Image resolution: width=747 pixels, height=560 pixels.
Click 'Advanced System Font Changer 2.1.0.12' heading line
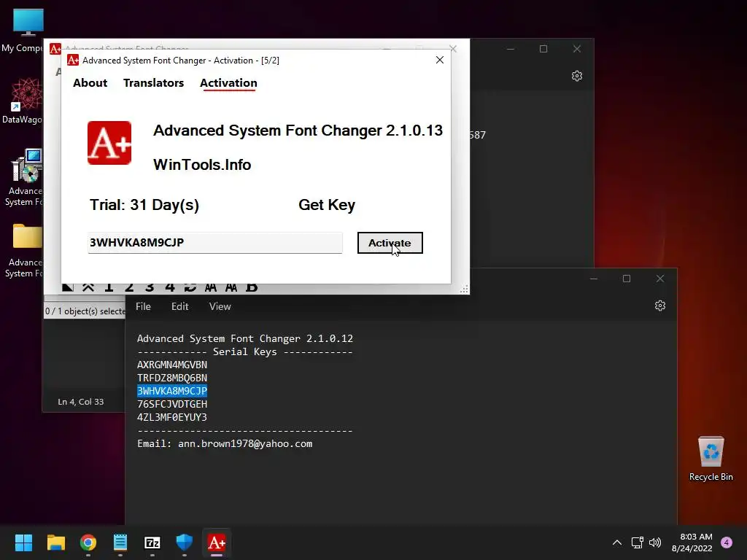pyautogui.click(x=245, y=338)
